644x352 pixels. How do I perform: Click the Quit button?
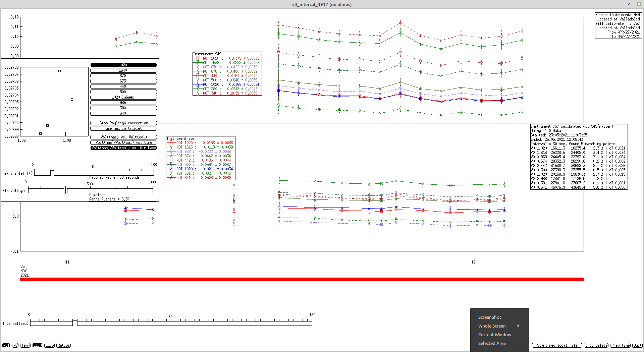[x=638, y=345]
